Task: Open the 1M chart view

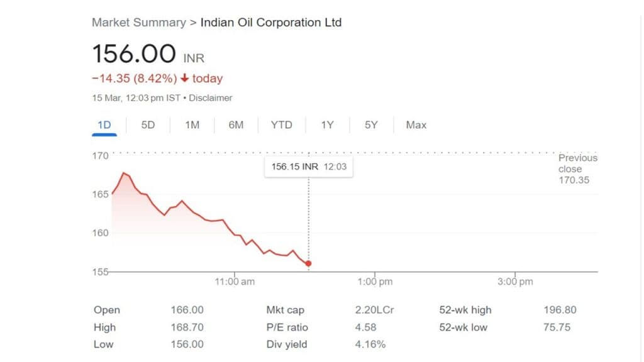Action: tap(192, 125)
